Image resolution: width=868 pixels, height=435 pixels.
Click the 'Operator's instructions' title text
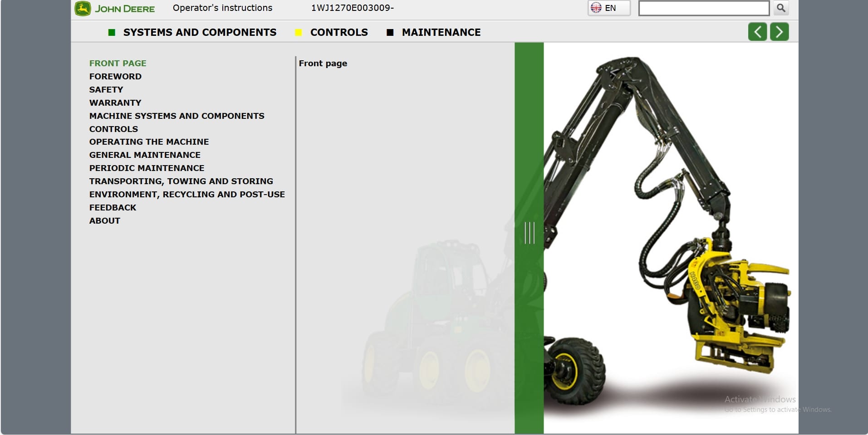pos(222,8)
